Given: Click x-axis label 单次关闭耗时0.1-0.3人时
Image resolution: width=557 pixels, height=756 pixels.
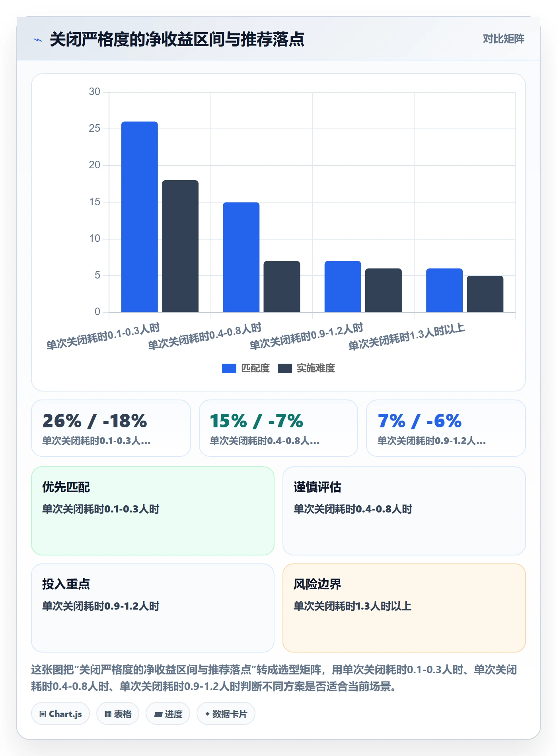Looking at the screenshot, I should tap(103, 337).
